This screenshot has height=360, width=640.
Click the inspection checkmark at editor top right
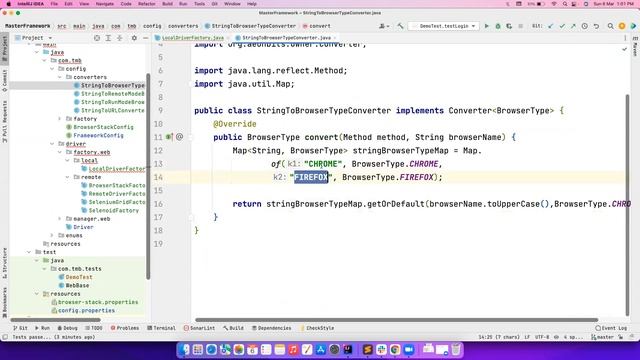click(624, 49)
